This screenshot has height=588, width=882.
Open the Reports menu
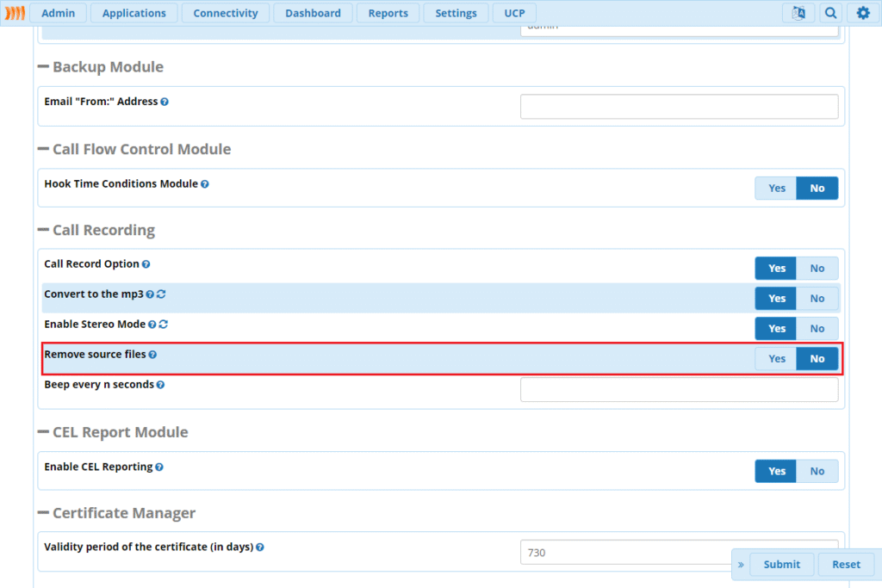pyautogui.click(x=388, y=13)
